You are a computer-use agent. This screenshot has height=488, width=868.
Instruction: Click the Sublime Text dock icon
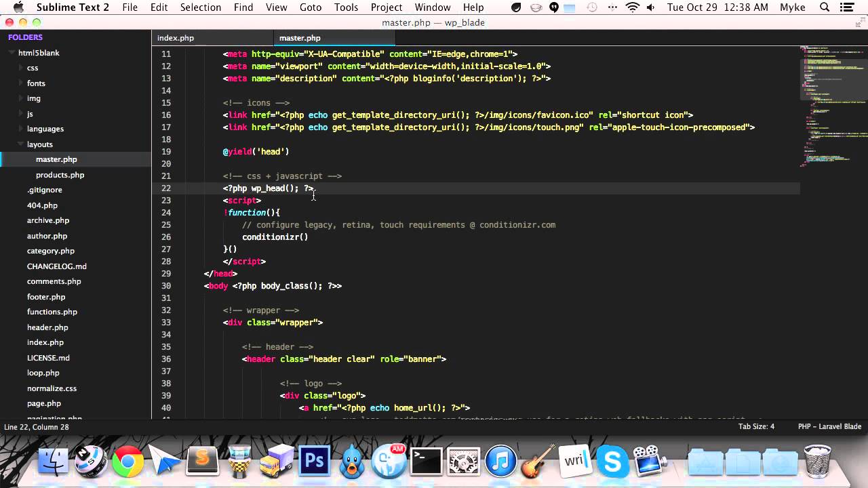pos(202,462)
